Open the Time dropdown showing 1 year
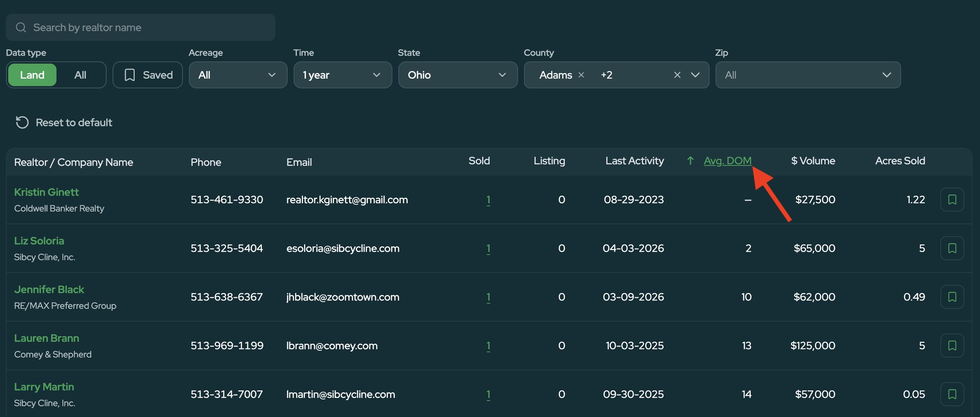Screen dimensions: 980x417 click(x=343, y=75)
